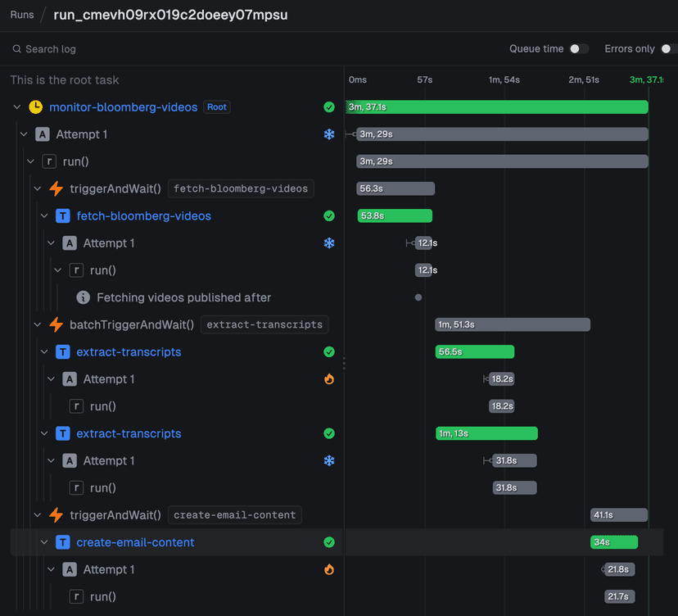Click the A icon on Attempt 1 with 31.8s
Image resolution: width=678 pixels, height=616 pixels.
(70, 460)
